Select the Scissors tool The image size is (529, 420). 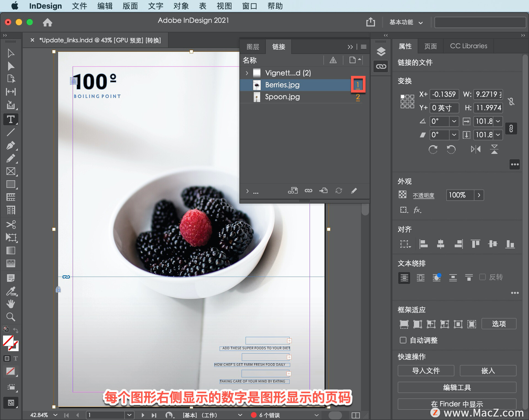click(x=10, y=224)
